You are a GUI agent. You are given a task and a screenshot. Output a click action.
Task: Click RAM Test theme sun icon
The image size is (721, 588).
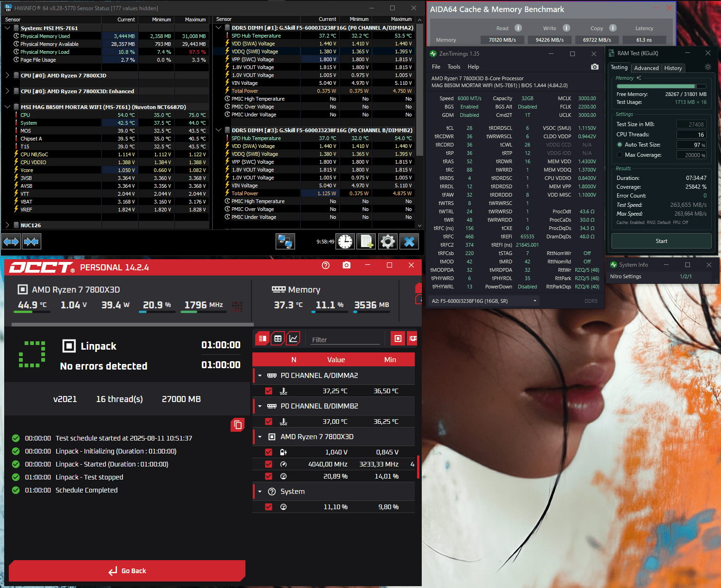point(708,67)
